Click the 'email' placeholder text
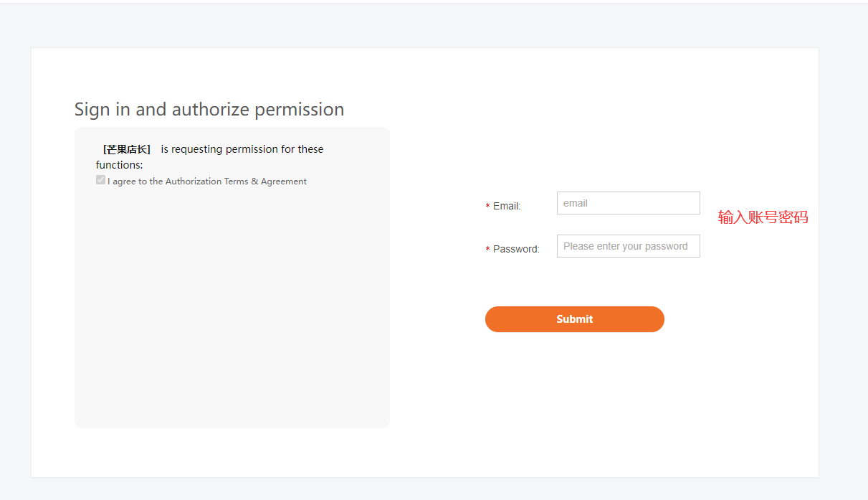The image size is (868, 500). (x=576, y=203)
